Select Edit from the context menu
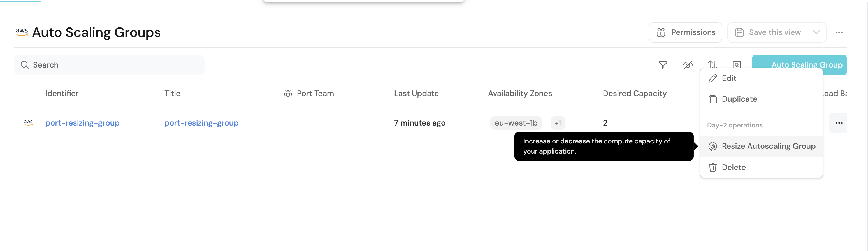The width and height of the screenshot is (868, 251). pyautogui.click(x=729, y=78)
